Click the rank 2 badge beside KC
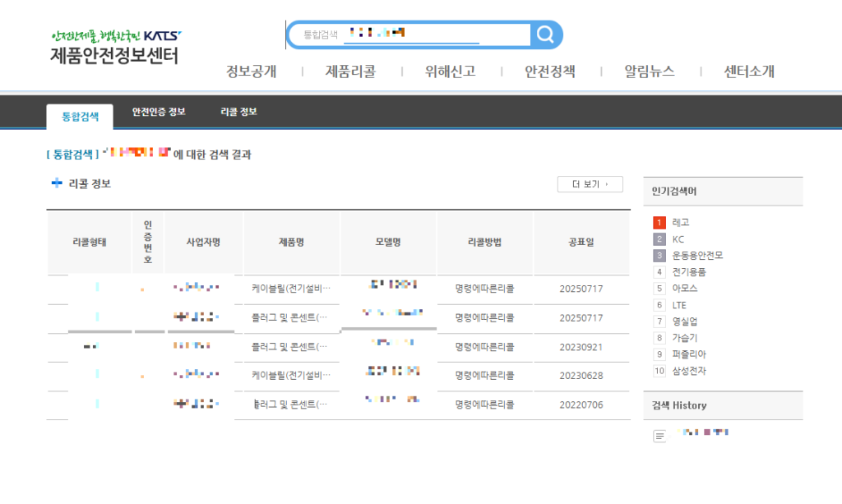The height and width of the screenshot is (504, 842). 658,238
